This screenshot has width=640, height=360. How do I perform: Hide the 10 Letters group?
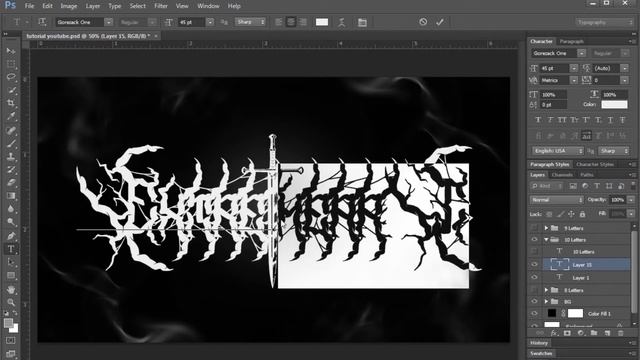point(534,240)
